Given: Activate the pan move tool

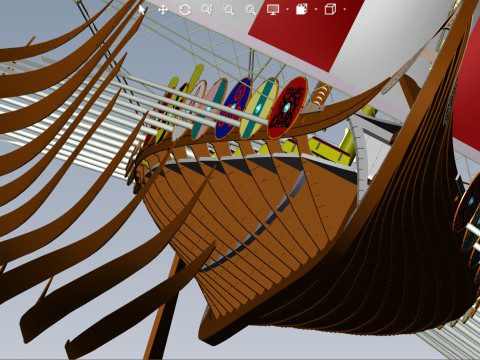Looking at the screenshot, I should [x=163, y=10].
